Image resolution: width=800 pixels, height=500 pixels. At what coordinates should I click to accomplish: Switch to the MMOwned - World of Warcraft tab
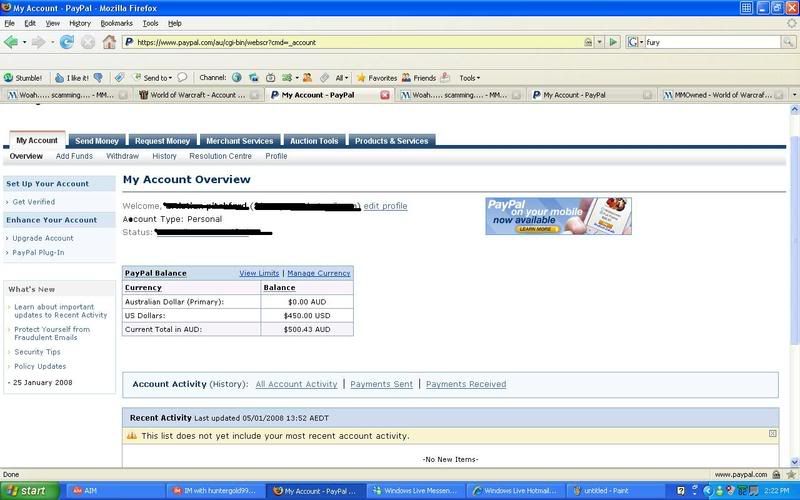pos(722,95)
